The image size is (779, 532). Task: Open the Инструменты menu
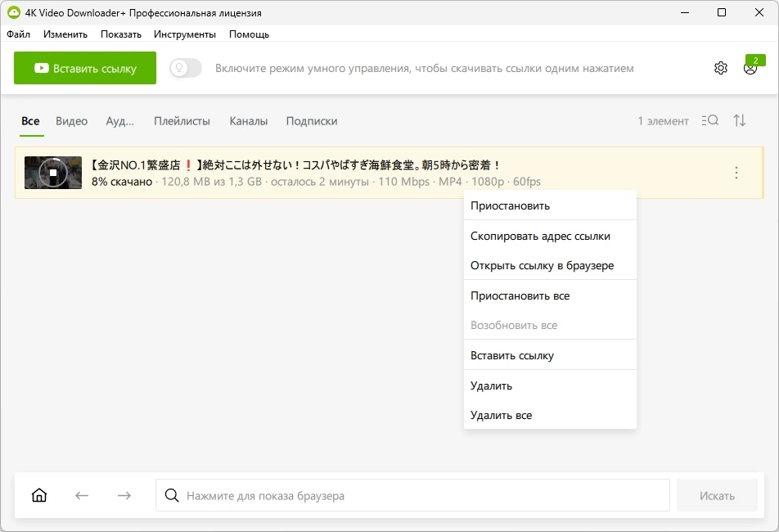point(185,34)
